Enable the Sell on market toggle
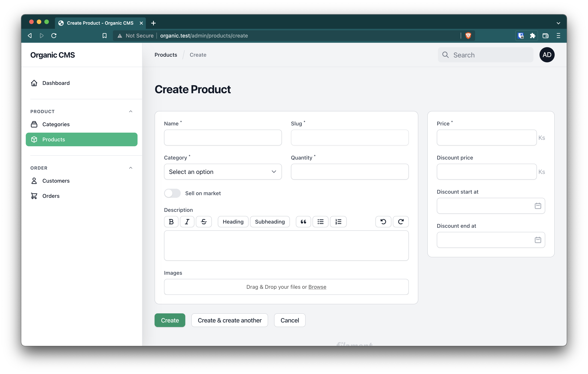Viewport: 588px width, 374px height. point(172,193)
